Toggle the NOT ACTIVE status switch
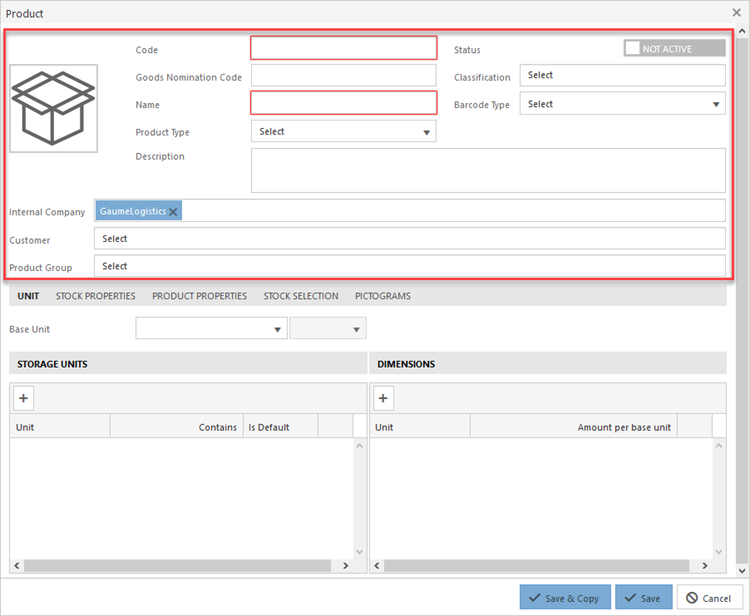This screenshot has height=616, width=750. [x=674, y=48]
